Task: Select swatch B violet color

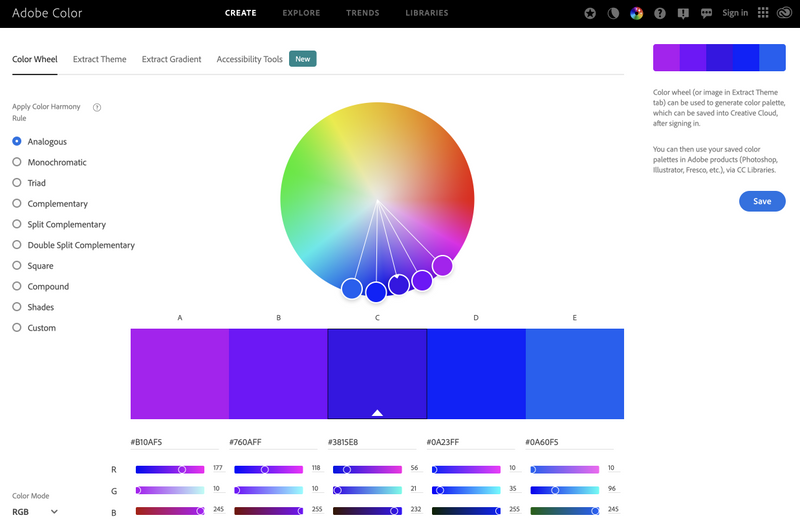Action: pos(279,373)
